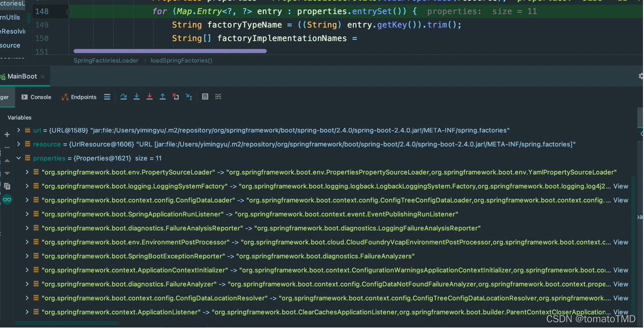Viewport: 644px width, 328px height.
Task: Click the Drop Frame icon
Action: click(x=176, y=97)
